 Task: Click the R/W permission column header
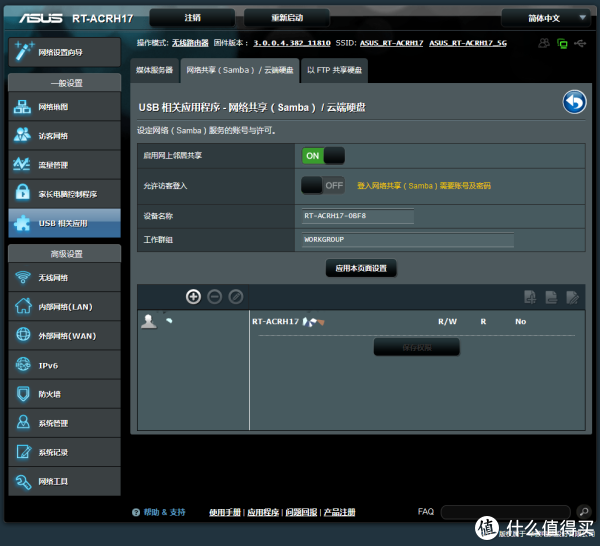coord(447,321)
